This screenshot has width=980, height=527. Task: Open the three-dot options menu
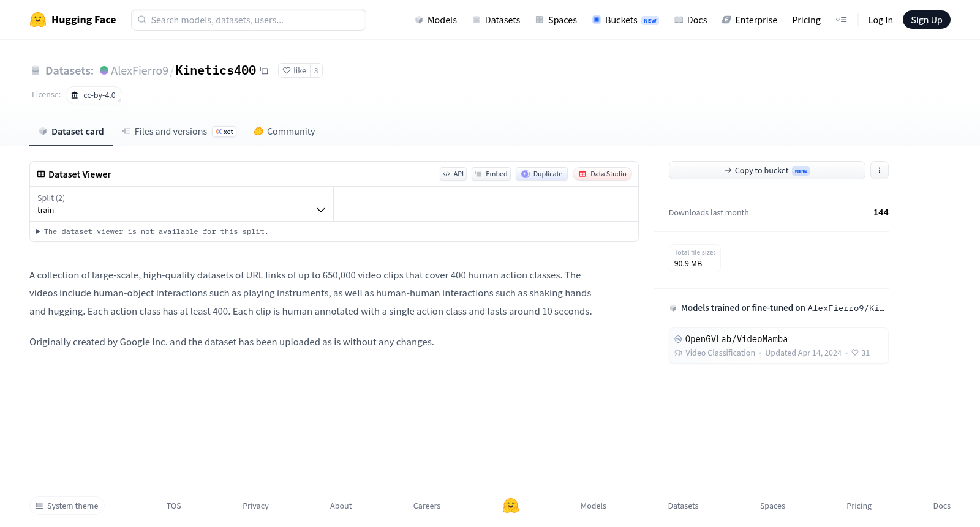[x=880, y=170]
